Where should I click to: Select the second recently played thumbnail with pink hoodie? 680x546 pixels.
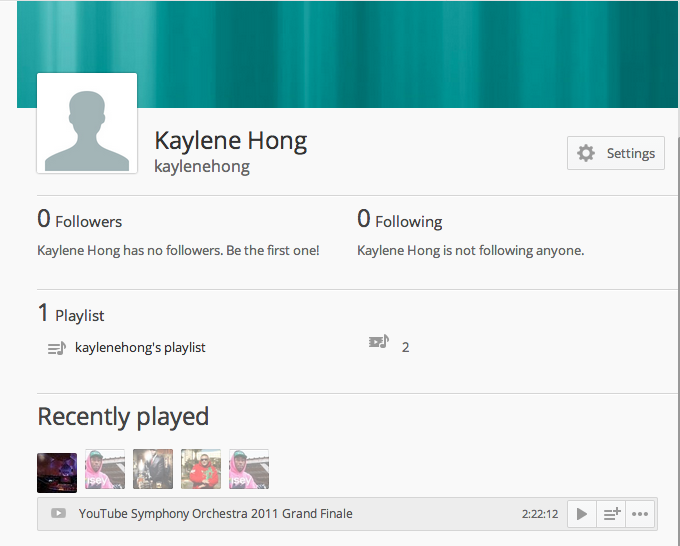click(105, 469)
